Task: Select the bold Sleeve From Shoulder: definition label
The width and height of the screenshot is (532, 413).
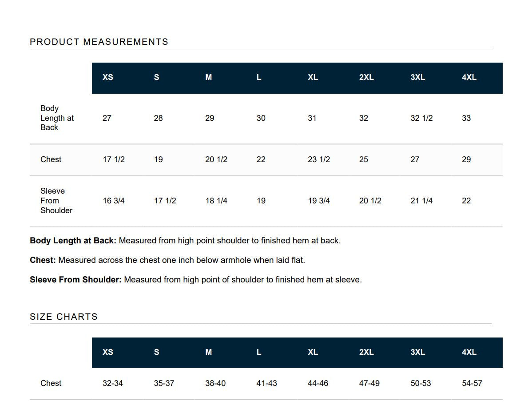Action: [75, 280]
